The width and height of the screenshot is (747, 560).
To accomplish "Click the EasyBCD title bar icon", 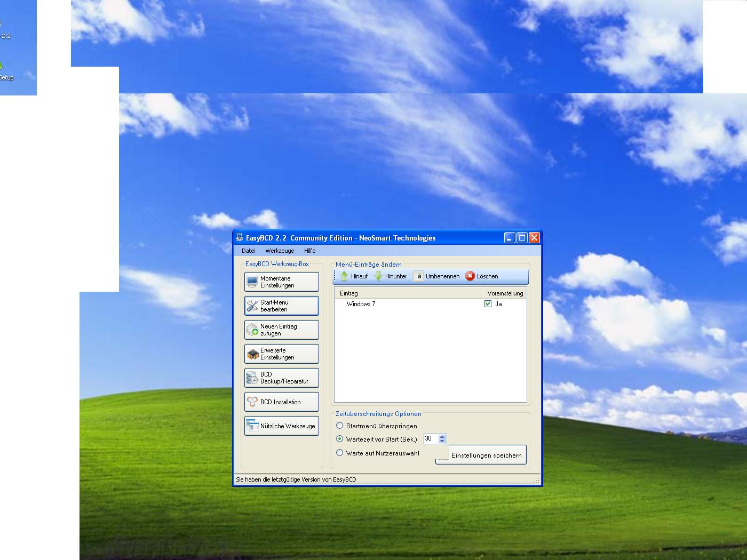I will click(x=240, y=238).
